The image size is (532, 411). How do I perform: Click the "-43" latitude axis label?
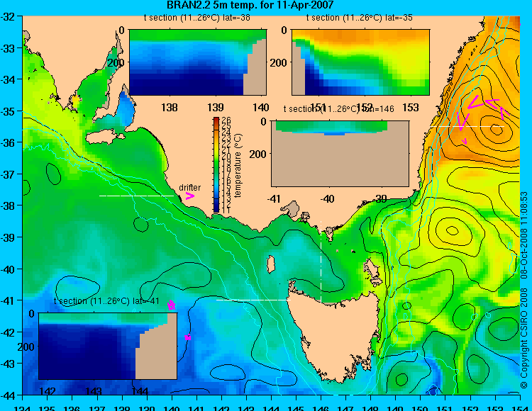tap(8, 364)
